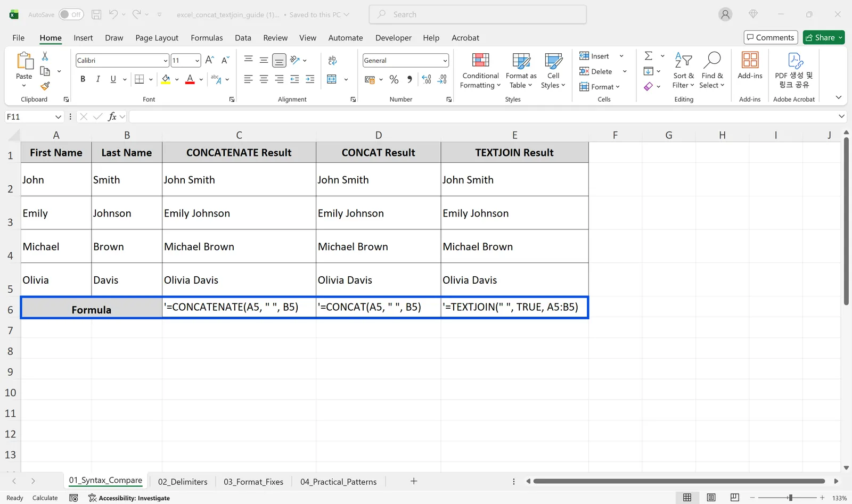Click the Insert Function fx icon

click(112, 117)
